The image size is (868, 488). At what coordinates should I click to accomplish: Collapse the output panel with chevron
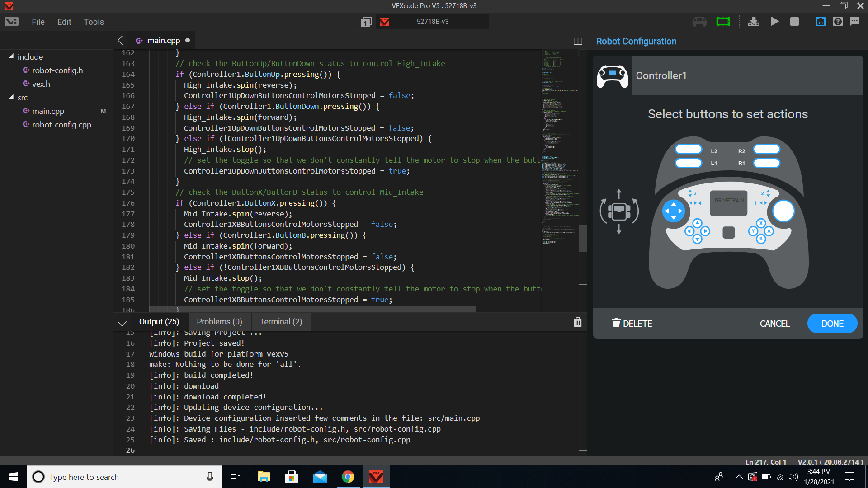point(122,323)
